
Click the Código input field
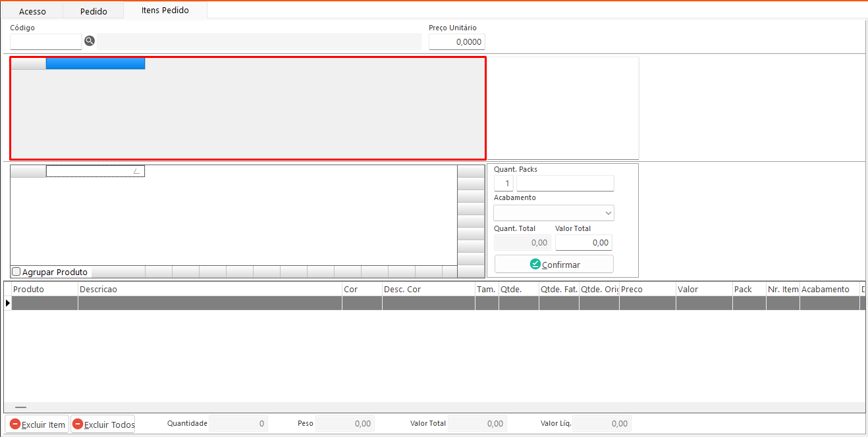[x=46, y=41]
